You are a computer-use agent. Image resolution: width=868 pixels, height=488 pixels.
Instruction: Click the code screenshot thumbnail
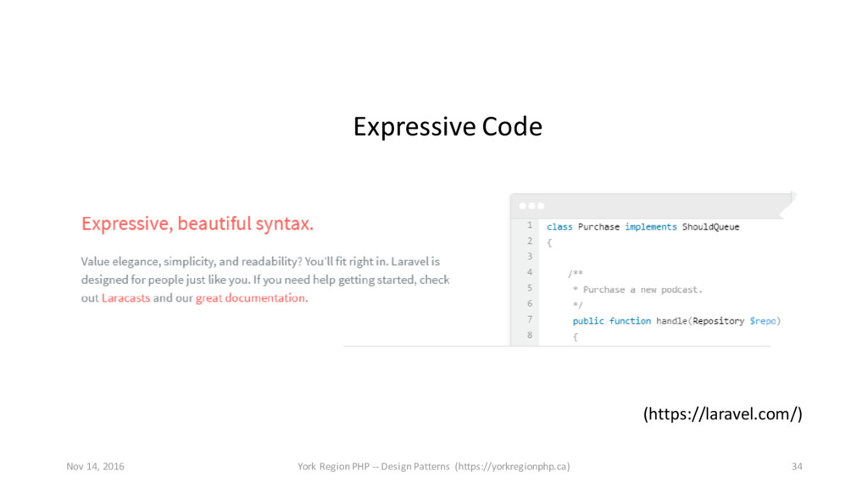[654, 269]
